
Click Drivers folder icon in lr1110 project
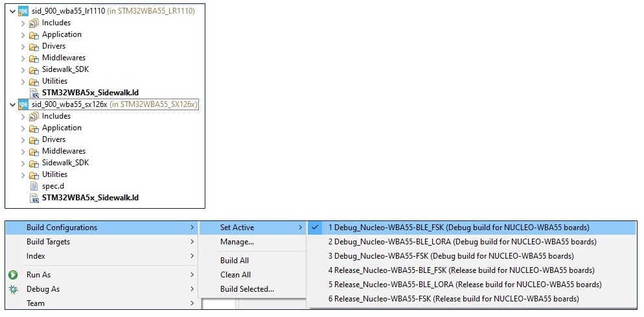34,46
